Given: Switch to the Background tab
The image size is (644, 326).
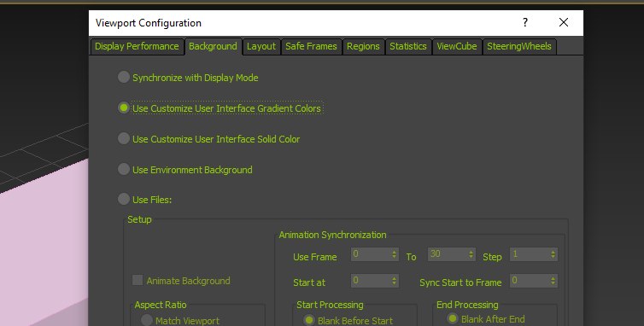Looking at the screenshot, I should (214, 46).
